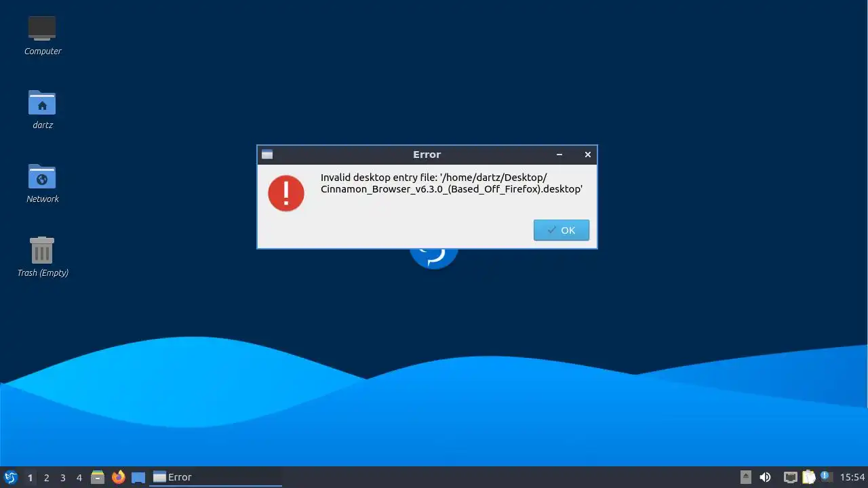Click the 15:54 panel clock
Image resolution: width=868 pixels, height=488 pixels.
[x=852, y=477]
